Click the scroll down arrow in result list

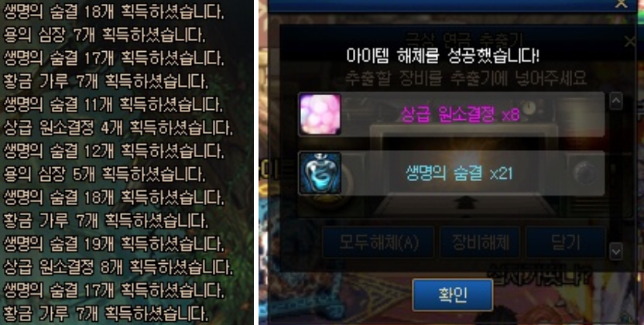point(615,251)
